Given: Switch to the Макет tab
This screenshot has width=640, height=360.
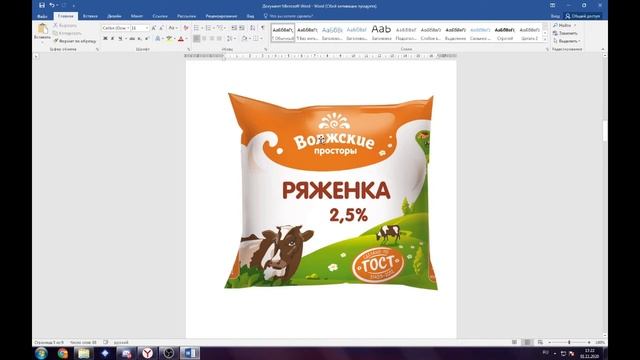Looking at the screenshot, I should pos(137,16).
